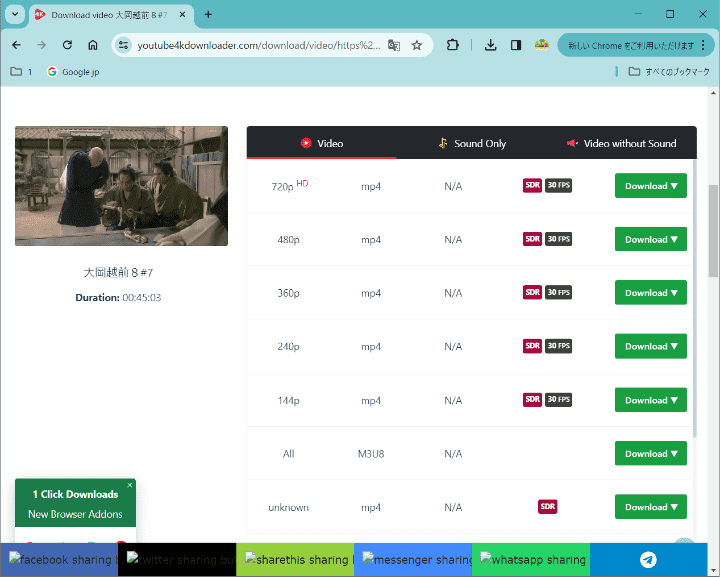Bookmark this page with star icon
The image size is (720, 577).
click(417, 45)
